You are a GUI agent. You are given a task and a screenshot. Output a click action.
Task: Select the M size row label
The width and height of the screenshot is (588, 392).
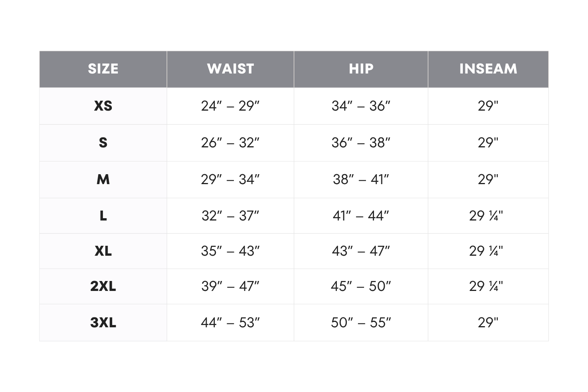pyautogui.click(x=103, y=180)
